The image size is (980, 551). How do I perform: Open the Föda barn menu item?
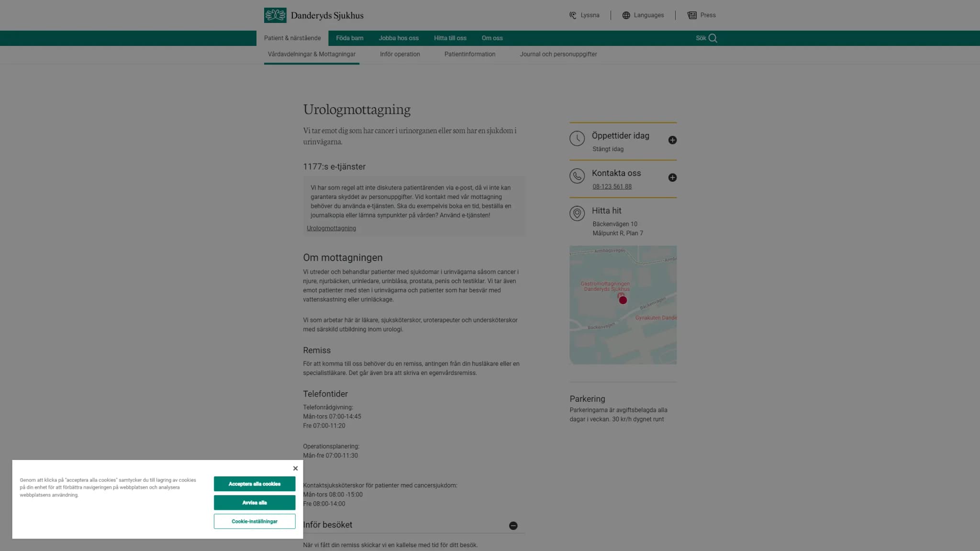click(349, 38)
